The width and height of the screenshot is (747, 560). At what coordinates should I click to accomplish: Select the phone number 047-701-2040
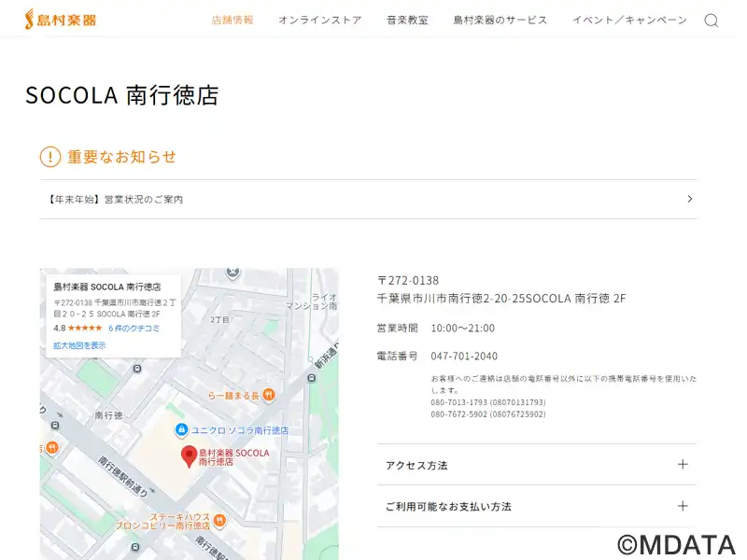pos(464,357)
